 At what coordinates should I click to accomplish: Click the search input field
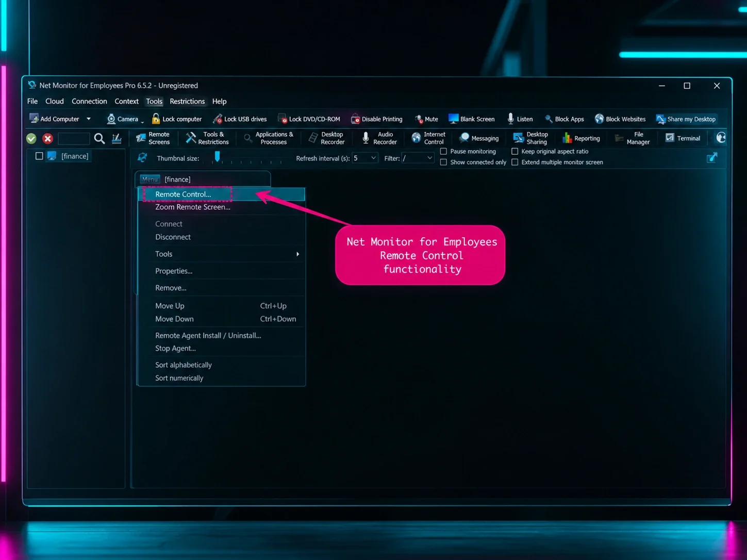pyautogui.click(x=74, y=138)
